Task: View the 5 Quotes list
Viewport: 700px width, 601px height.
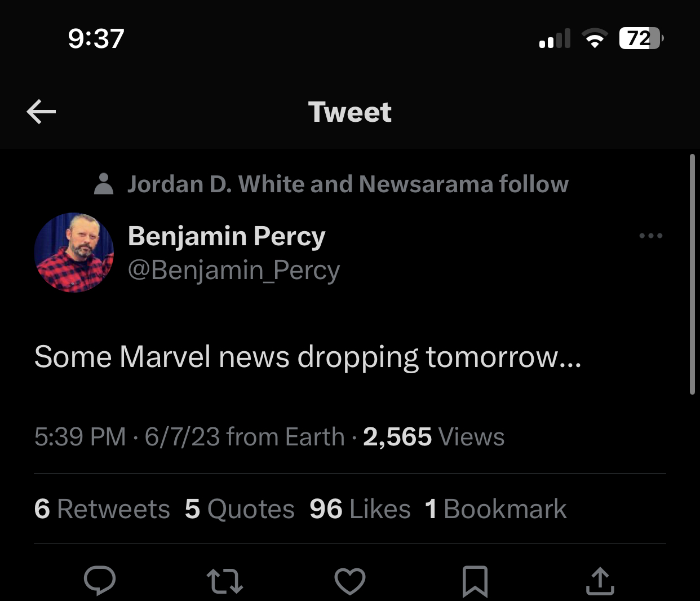Action: 240,509
